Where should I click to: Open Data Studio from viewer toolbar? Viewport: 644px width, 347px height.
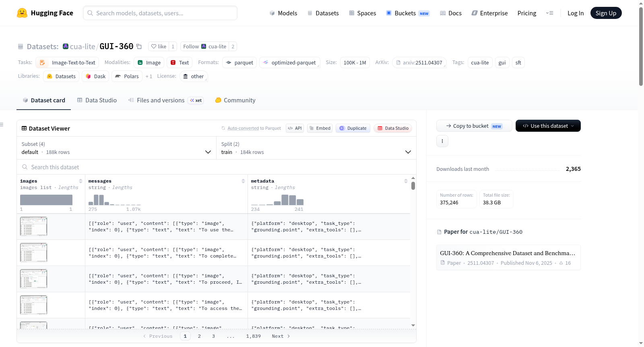point(393,128)
